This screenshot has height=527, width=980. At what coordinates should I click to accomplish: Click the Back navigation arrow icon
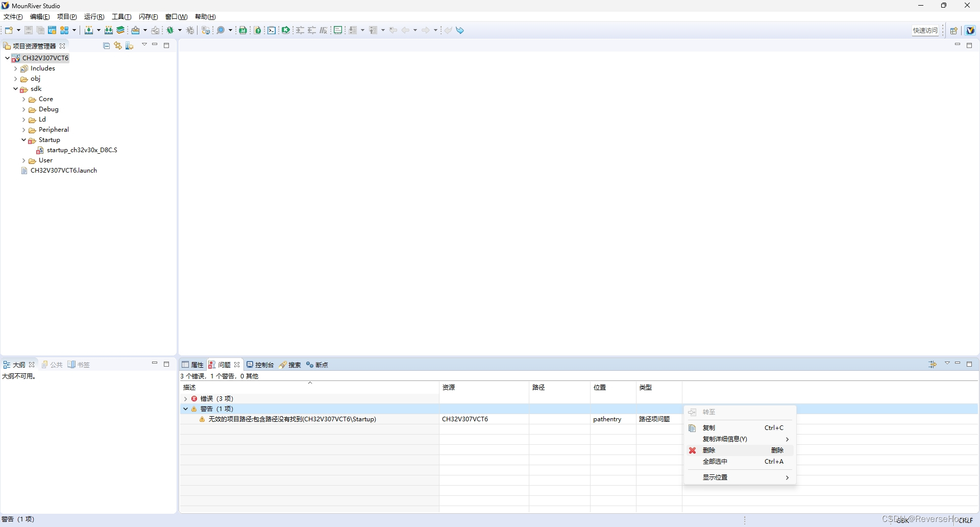point(406,30)
